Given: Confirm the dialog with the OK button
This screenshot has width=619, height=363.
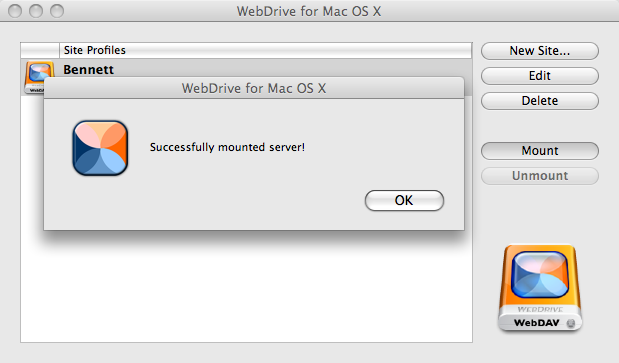Looking at the screenshot, I should pyautogui.click(x=404, y=200).
